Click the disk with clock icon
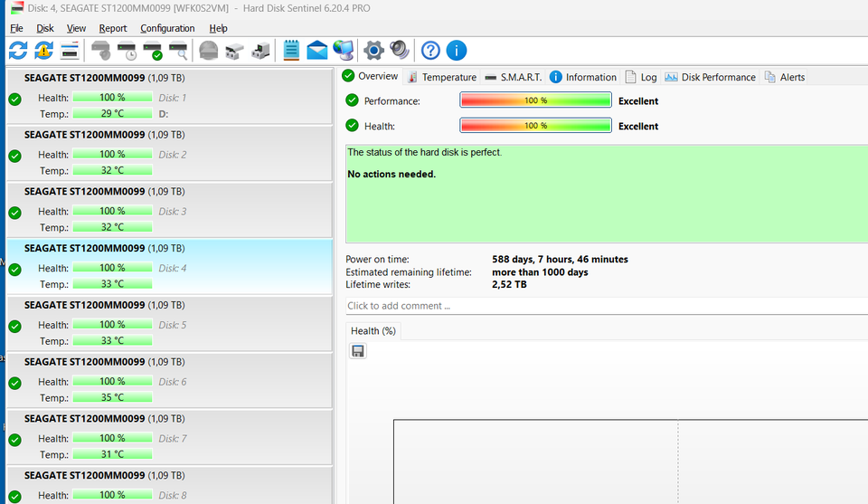 pos(127,51)
